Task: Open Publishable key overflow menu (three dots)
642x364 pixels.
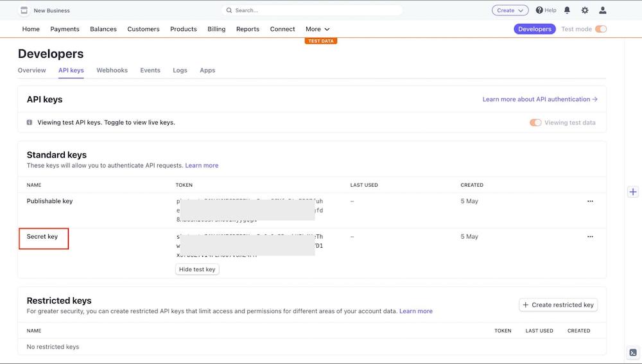Action: click(590, 201)
